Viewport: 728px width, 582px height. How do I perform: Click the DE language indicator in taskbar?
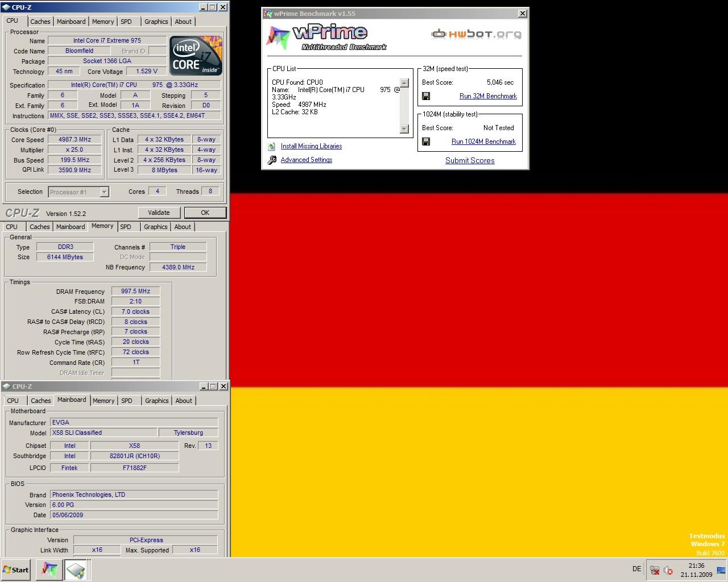tap(636, 569)
